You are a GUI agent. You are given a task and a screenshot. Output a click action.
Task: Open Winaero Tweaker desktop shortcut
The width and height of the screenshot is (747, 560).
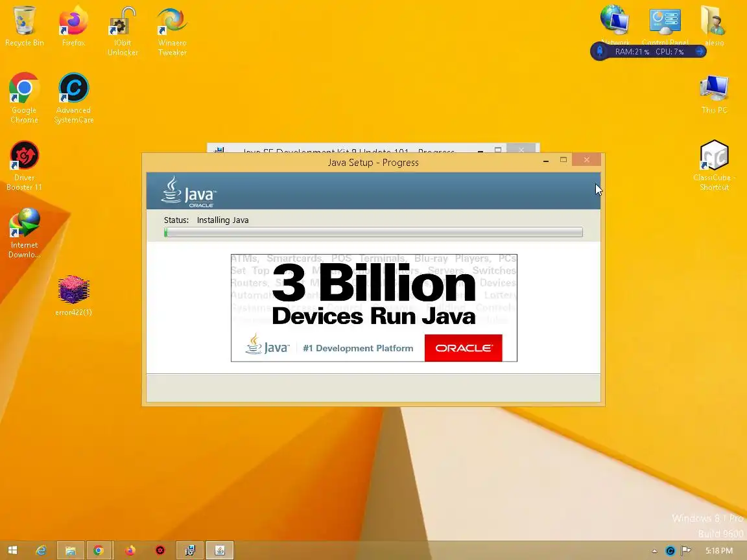172,30
